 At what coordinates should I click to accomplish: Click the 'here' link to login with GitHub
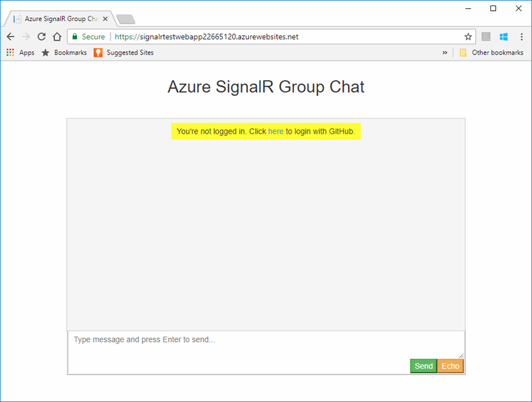(276, 132)
